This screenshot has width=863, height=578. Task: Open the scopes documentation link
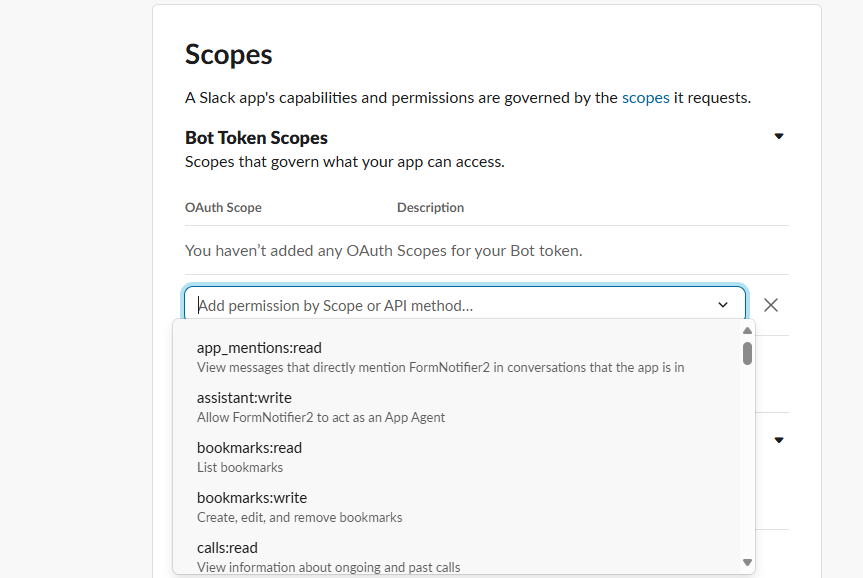646,98
